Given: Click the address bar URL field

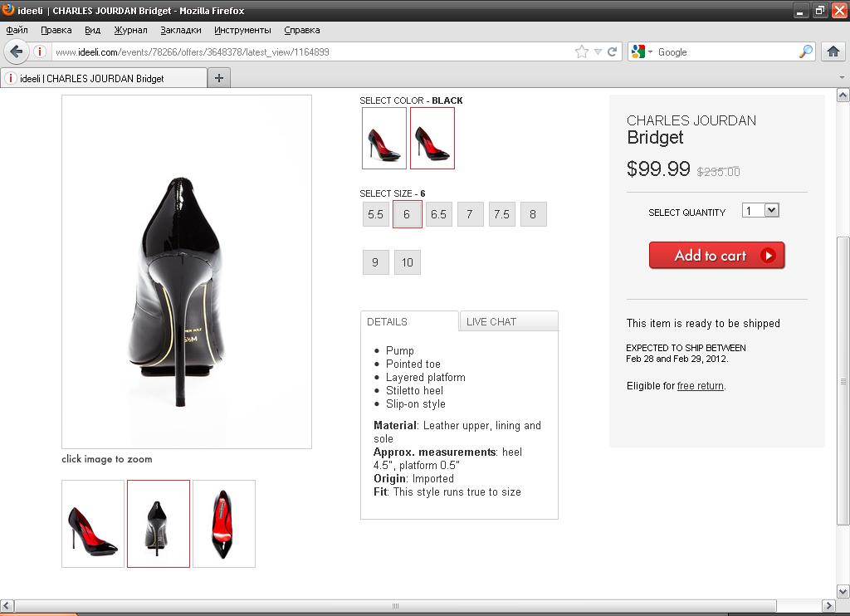Looking at the screenshot, I should pyautogui.click(x=312, y=52).
